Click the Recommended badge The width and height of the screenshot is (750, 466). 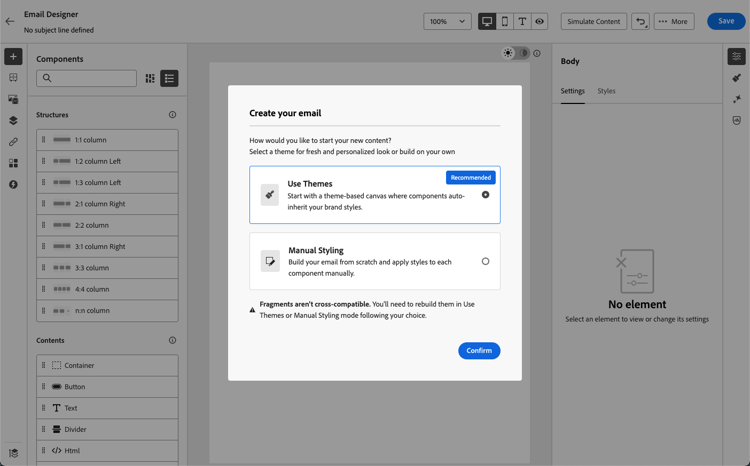[x=471, y=178]
